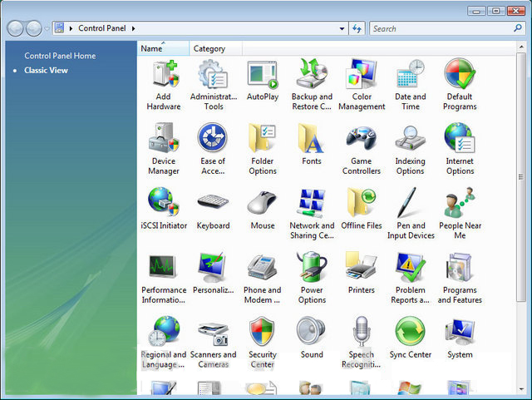Screen dimensions: 532x400
Task: Open the Add Hardware applet
Action: [x=164, y=85]
